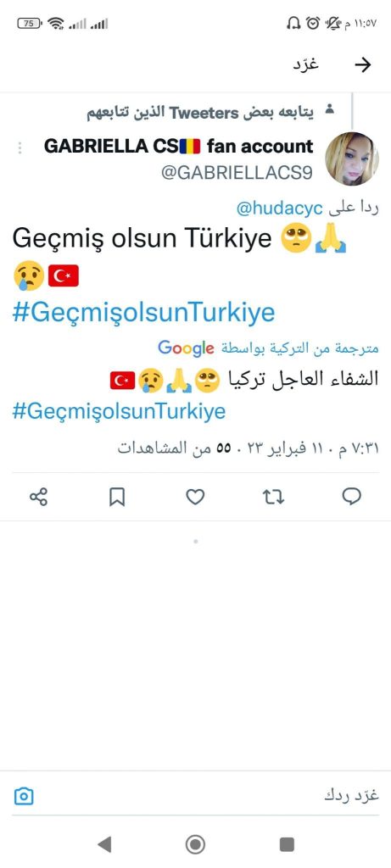
Task: Tap the Android home circle button
Action: coord(195,844)
